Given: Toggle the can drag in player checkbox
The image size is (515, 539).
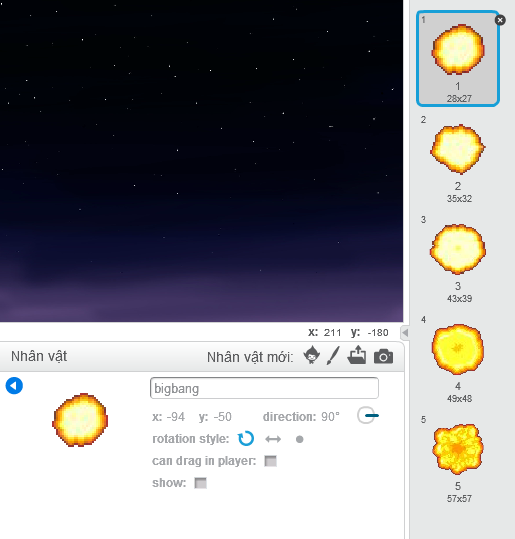Looking at the screenshot, I should [271, 461].
